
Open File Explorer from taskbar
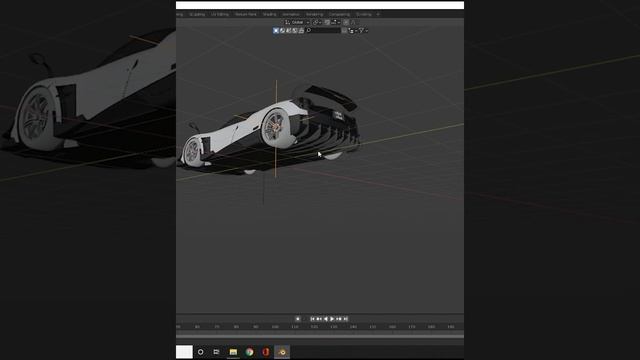point(233,352)
